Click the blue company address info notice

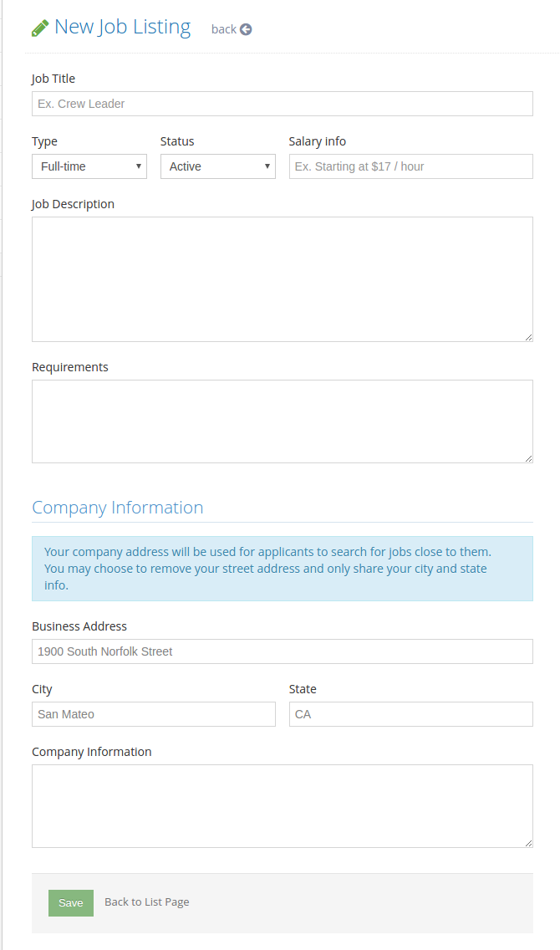[283, 569]
